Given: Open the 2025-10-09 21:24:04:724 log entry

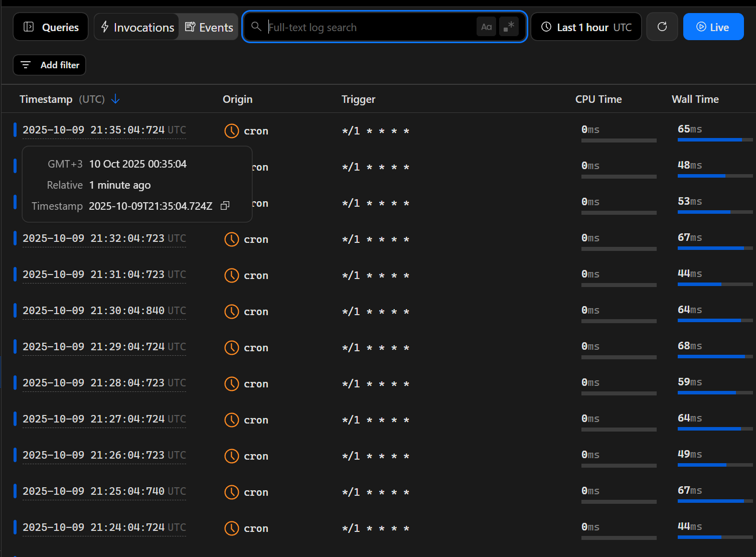Looking at the screenshot, I should tap(104, 527).
